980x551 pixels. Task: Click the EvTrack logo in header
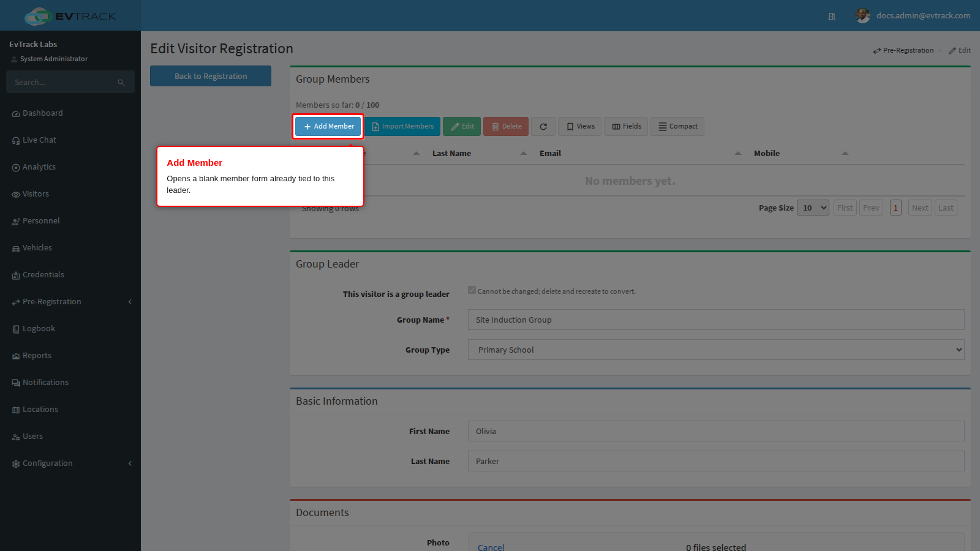tap(70, 16)
